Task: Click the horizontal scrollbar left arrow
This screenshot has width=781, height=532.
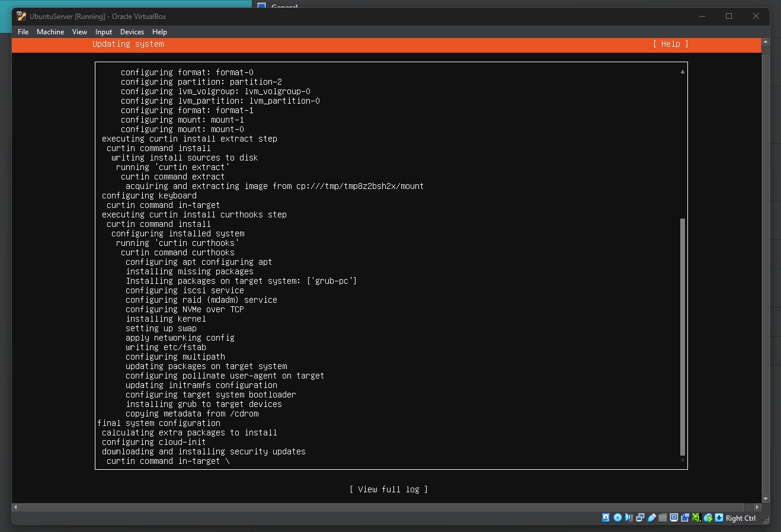Action: (14, 507)
